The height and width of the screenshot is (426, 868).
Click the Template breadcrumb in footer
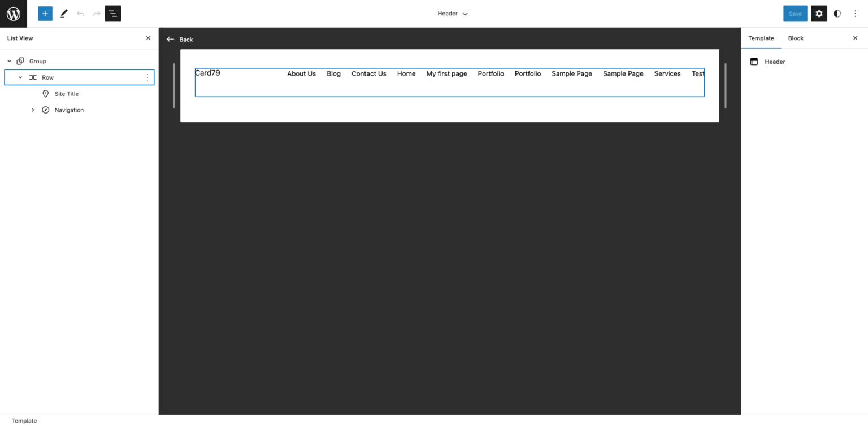(x=24, y=421)
